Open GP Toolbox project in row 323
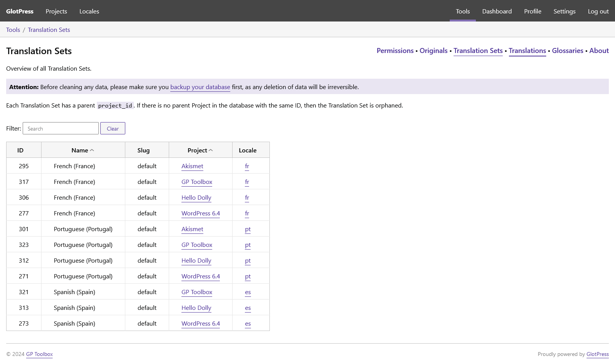Screen dimensions: 615x364 [x=197, y=245]
